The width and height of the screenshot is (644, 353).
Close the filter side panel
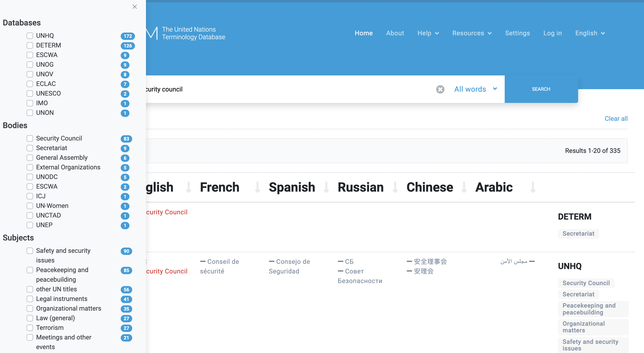pyautogui.click(x=134, y=7)
